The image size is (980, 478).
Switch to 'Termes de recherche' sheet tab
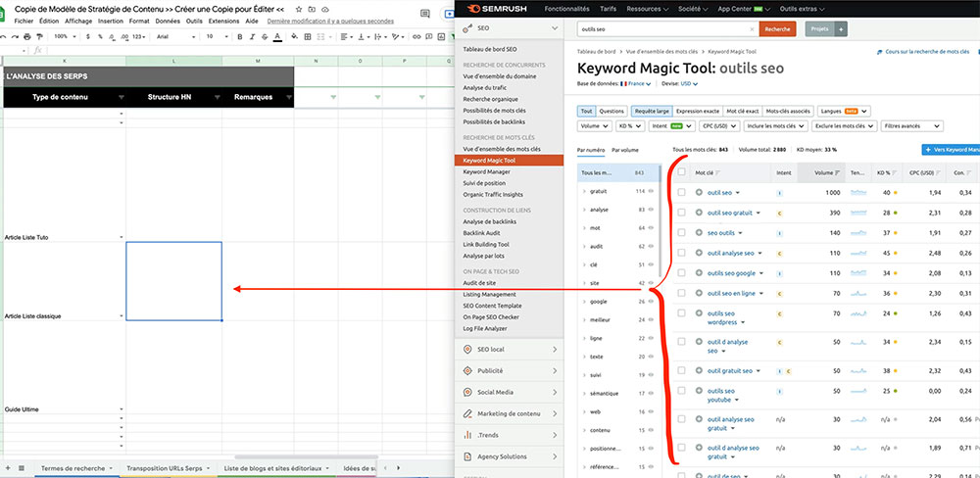[x=76, y=468]
